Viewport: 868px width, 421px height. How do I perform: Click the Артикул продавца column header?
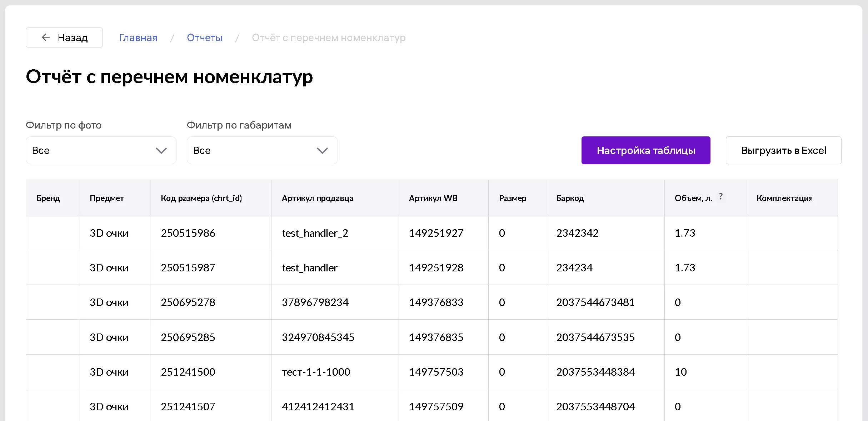317,198
